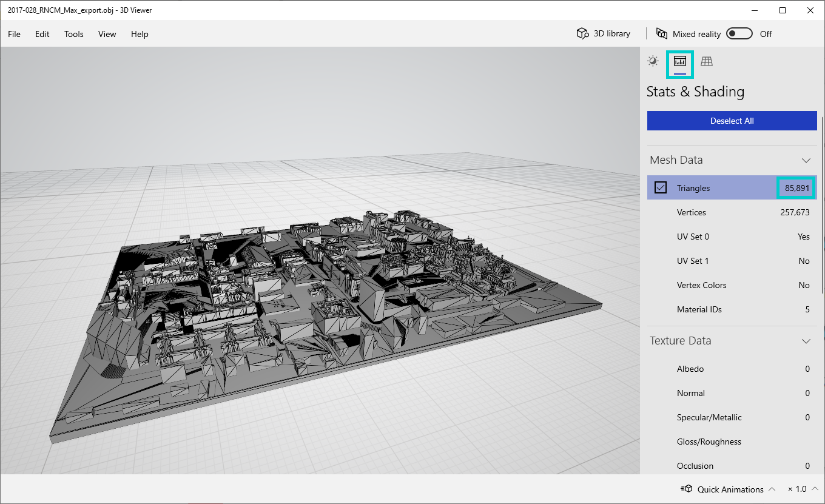Toggle Mixed reality switch on

(x=739, y=34)
